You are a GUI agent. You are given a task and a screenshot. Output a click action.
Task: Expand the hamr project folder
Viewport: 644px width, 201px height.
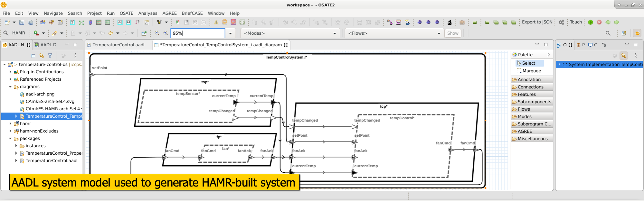10,123
